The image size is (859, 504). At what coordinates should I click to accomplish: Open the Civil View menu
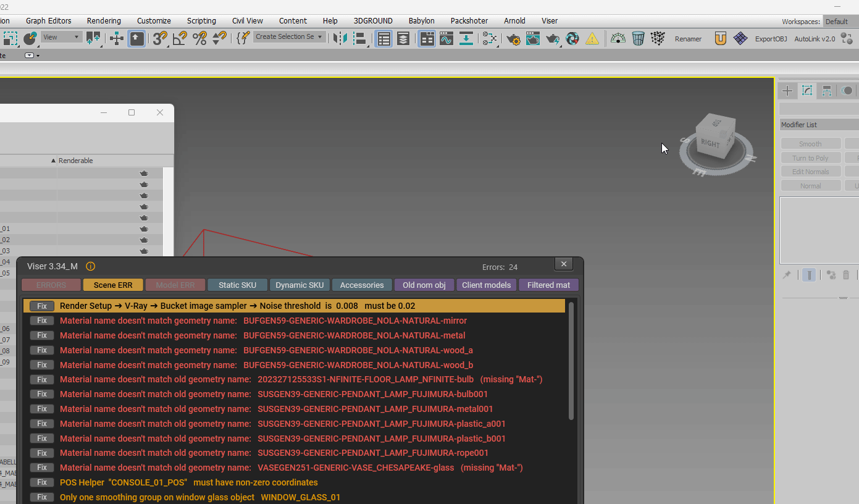point(248,21)
